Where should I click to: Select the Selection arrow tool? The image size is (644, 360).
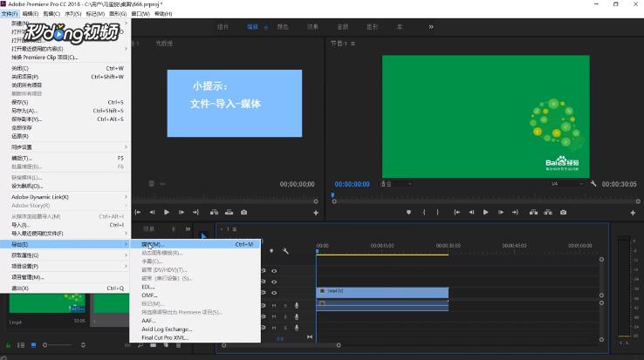tap(203, 235)
